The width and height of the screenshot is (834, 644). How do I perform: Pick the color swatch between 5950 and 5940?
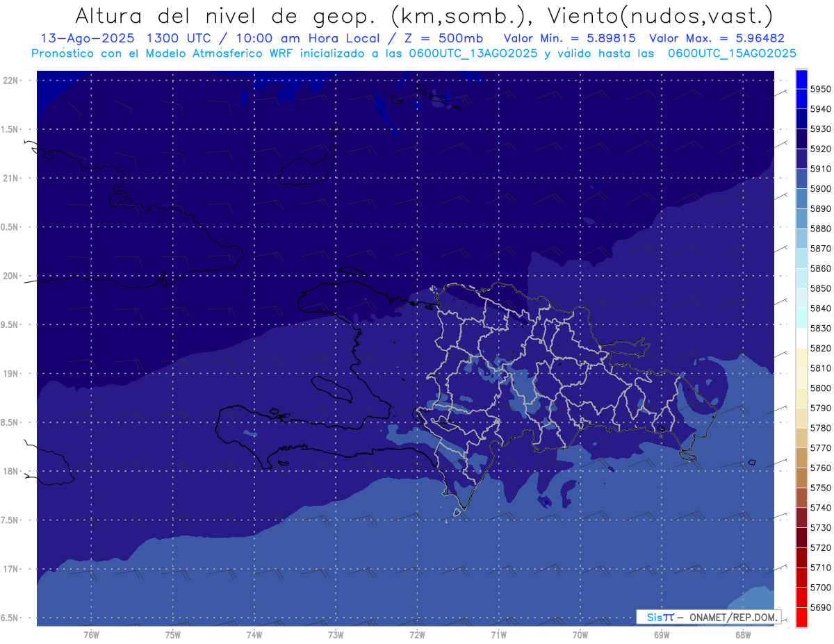(x=801, y=99)
